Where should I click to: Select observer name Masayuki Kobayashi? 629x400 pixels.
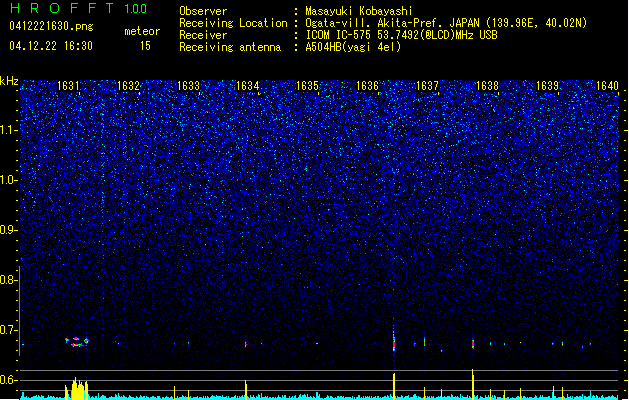point(359,11)
